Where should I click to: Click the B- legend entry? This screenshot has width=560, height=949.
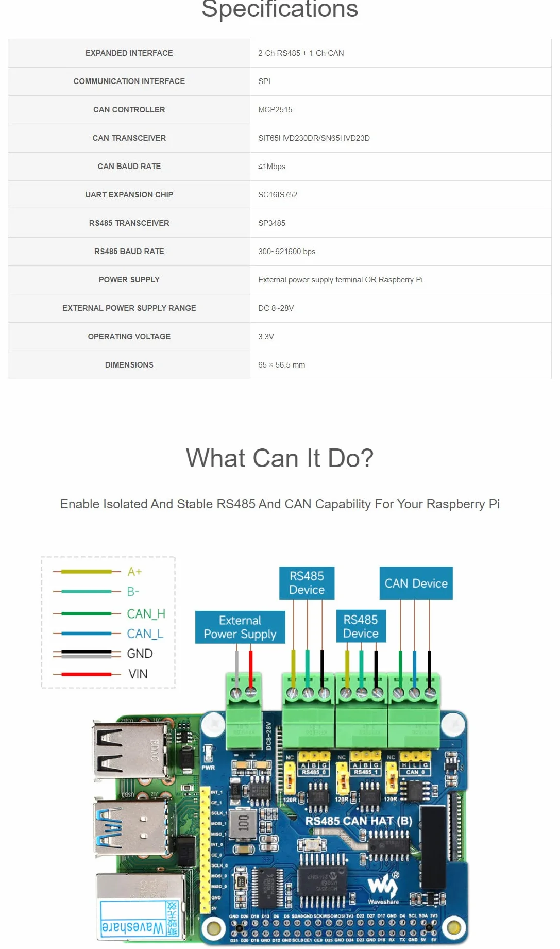point(96,592)
